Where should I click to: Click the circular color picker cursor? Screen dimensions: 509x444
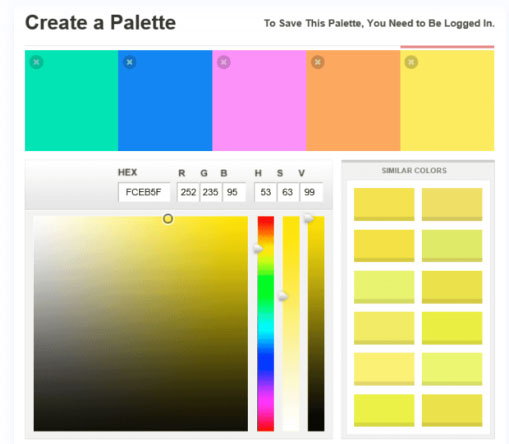coord(168,219)
